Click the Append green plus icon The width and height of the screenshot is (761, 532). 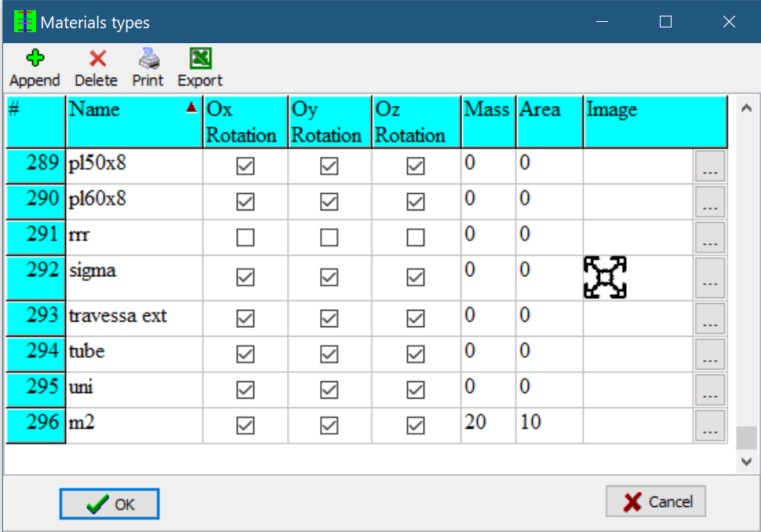tap(35, 59)
